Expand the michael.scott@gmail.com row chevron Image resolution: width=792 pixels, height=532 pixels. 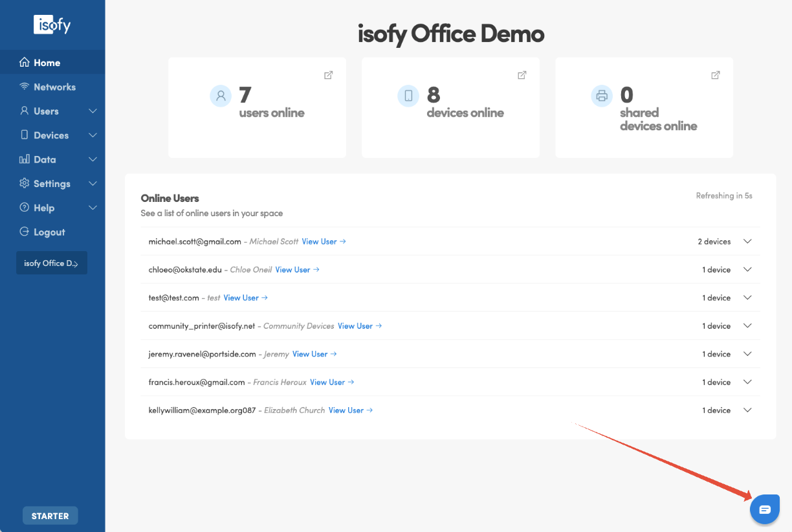(747, 241)
